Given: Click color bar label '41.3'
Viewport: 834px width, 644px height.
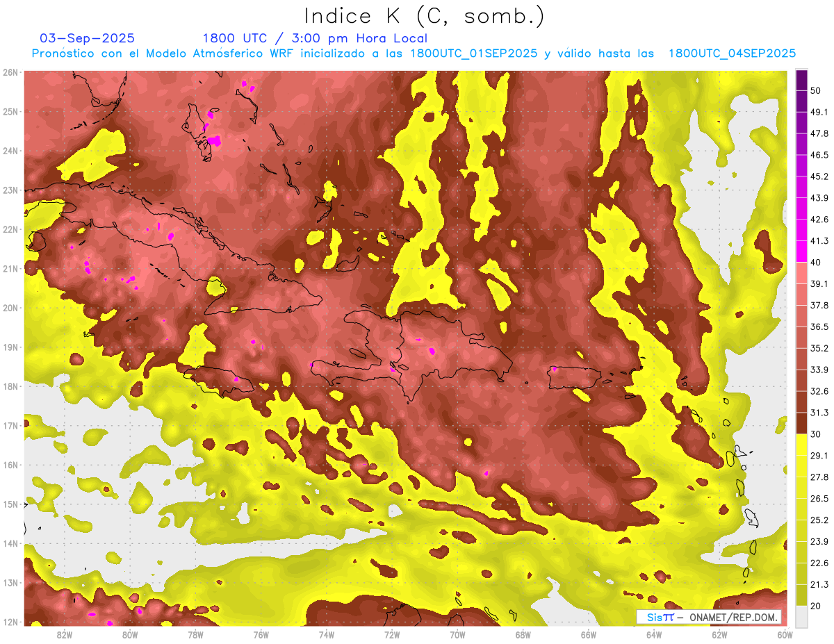Looking at the screenshot, I should (x=819, y=241).
